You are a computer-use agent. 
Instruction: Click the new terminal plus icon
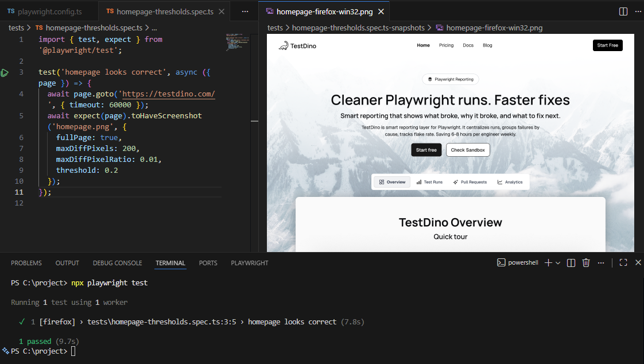pyautogui.click(x=548, y=263)
